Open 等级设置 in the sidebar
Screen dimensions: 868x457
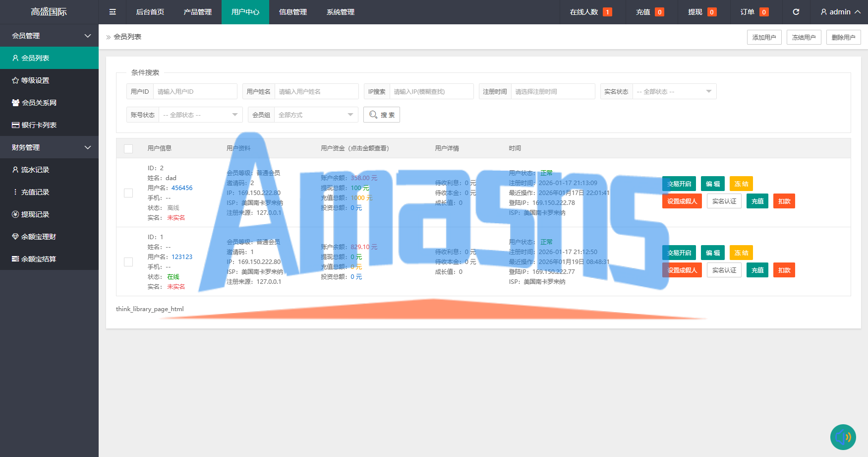(x=49, y=80)
